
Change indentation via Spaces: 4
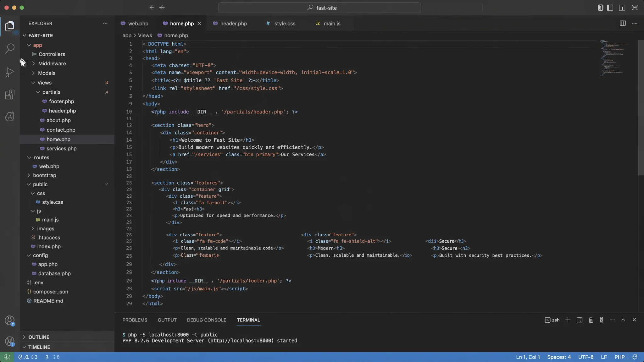pyautogui.click(x=559, y=357)
